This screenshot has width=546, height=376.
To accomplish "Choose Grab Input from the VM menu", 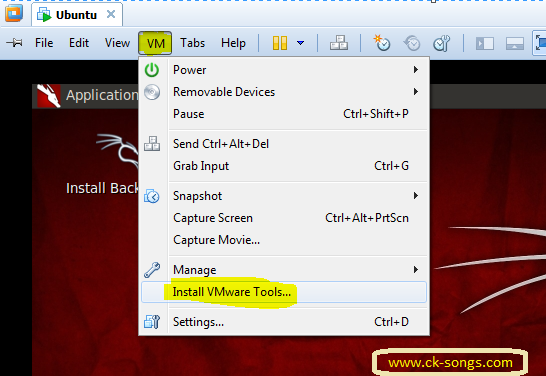I will pyautogui.click(x=284, y=166).
